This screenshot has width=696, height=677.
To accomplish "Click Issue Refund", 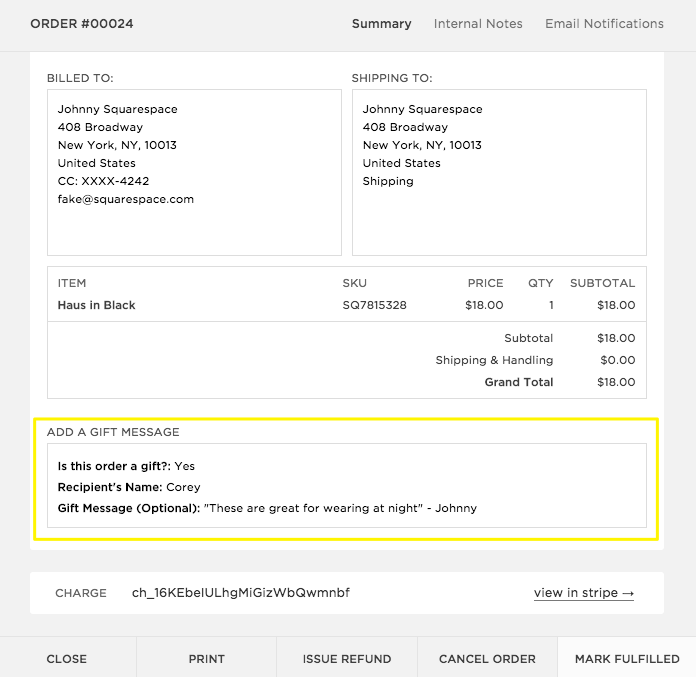I will 346,659.
